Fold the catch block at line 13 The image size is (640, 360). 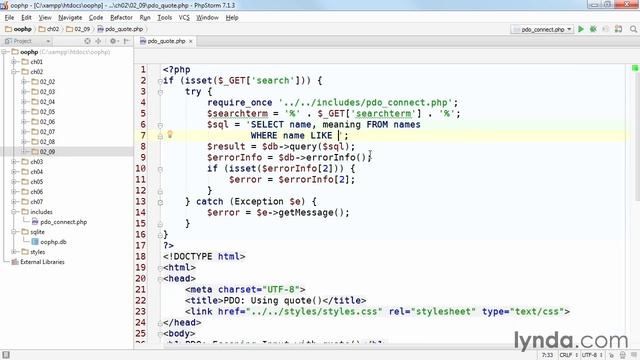click(160, 202)
